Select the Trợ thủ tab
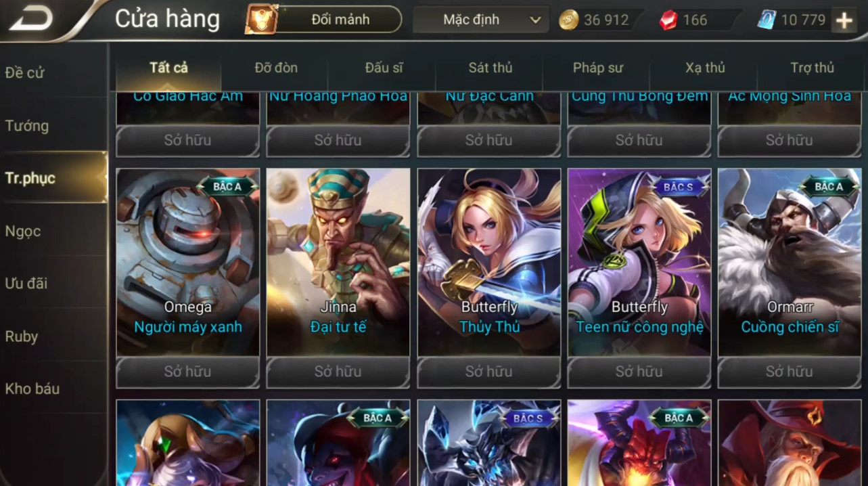 click(812, 68)
